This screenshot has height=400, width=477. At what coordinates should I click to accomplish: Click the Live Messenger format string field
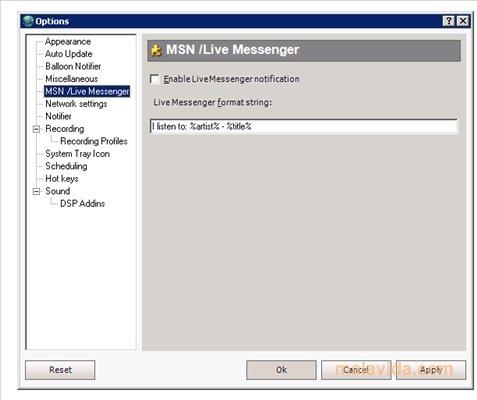(304, 126)
